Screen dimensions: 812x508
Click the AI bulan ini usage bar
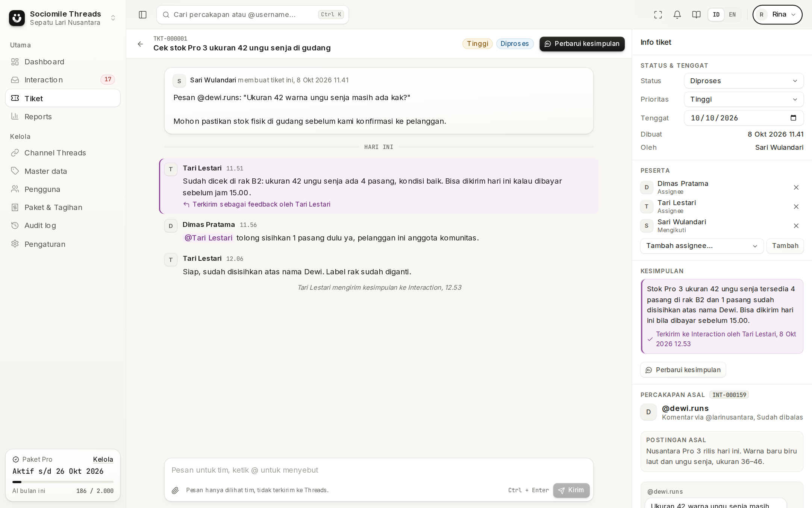pyautogui.click(x=63, y=482)
